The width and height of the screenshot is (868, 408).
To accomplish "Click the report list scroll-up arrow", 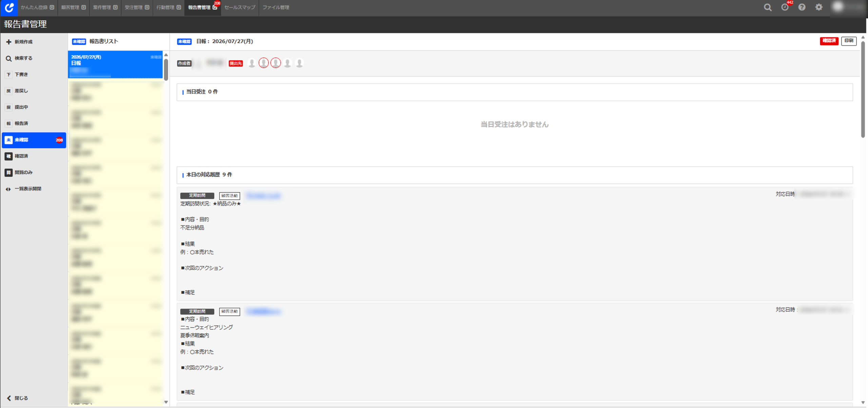I will point(166,55).
